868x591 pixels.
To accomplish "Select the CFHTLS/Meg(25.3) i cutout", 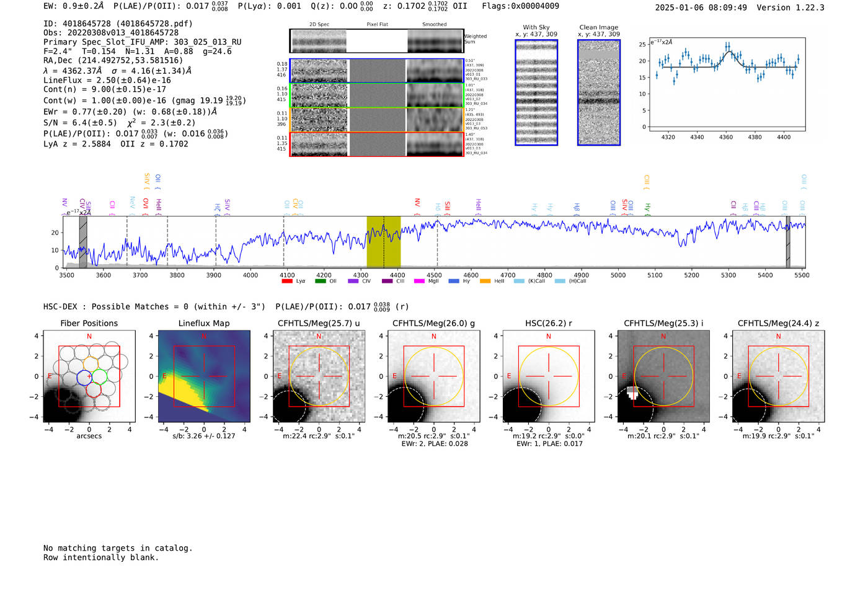I will click(x=663, y=376).
